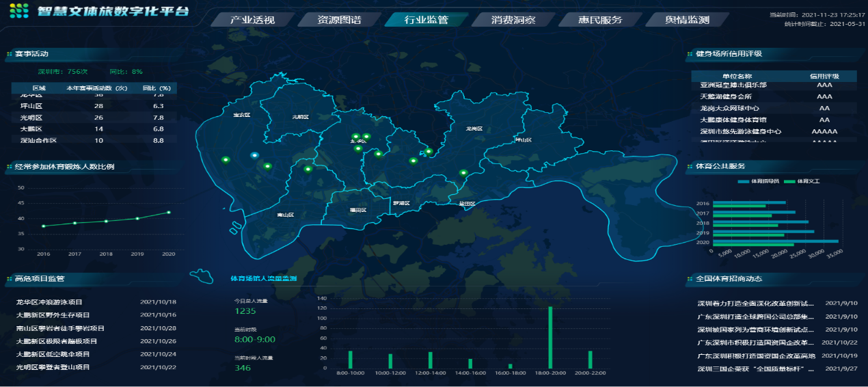Go to the 舆情监测 tab
The width and height of the screenshot is (868, 387).
(687, 20)
